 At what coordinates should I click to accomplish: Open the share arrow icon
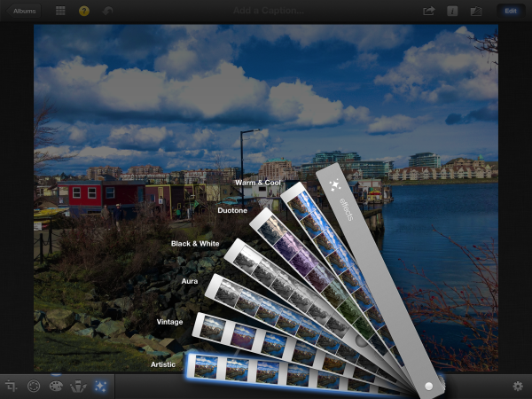[429, 11]
